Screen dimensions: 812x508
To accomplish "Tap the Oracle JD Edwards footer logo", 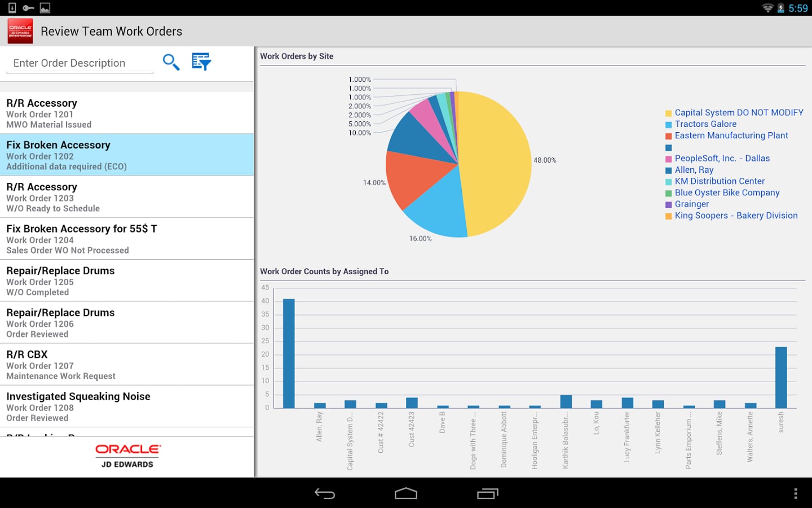I will 127,456.
